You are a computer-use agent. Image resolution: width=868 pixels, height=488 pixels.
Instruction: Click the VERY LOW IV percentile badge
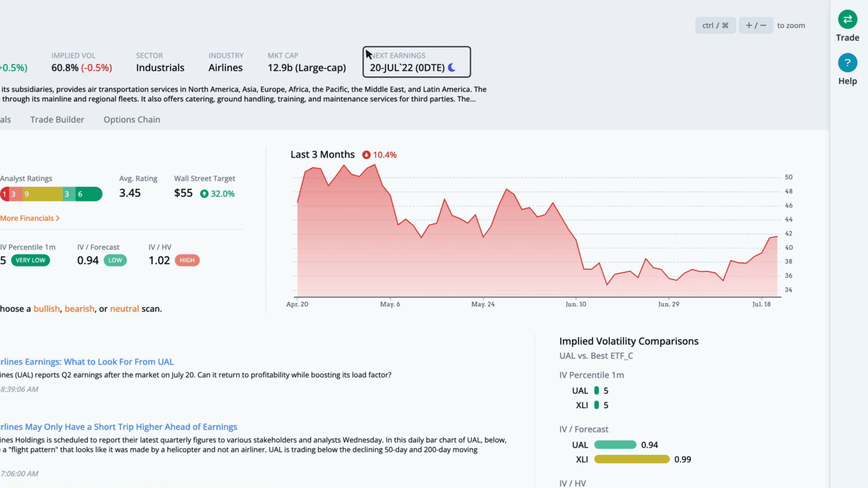(30, 260)
